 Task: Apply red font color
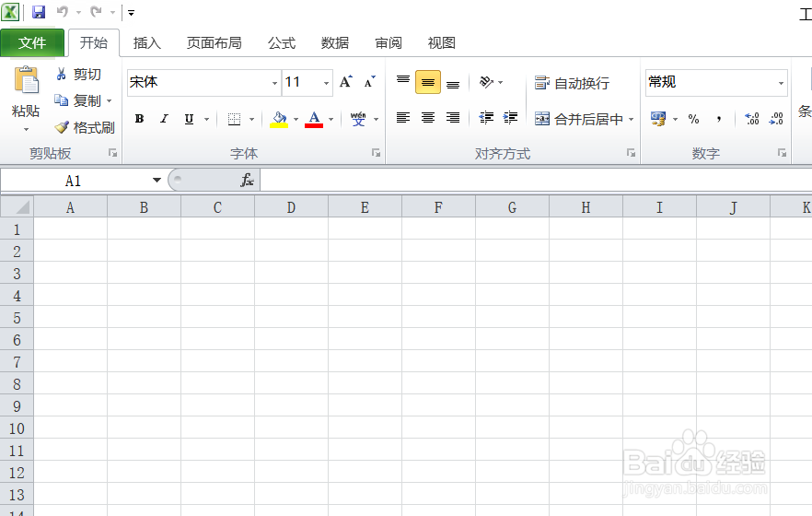point(314,119)
